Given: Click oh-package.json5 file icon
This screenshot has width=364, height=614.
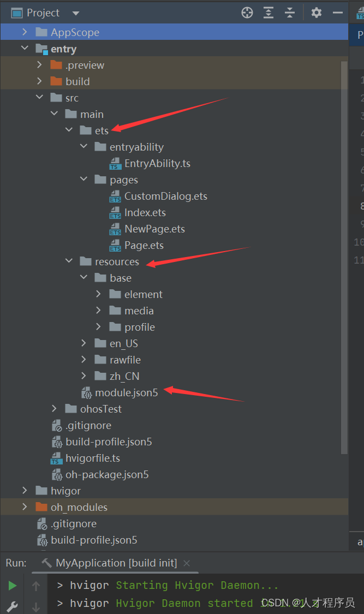Looking at the screenshot, I should (57, 475).
